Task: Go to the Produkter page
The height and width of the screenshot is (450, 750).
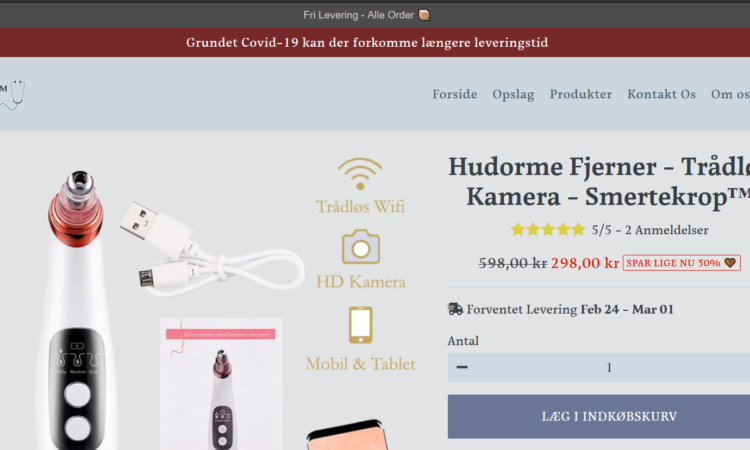Action: tap(581, 94)
